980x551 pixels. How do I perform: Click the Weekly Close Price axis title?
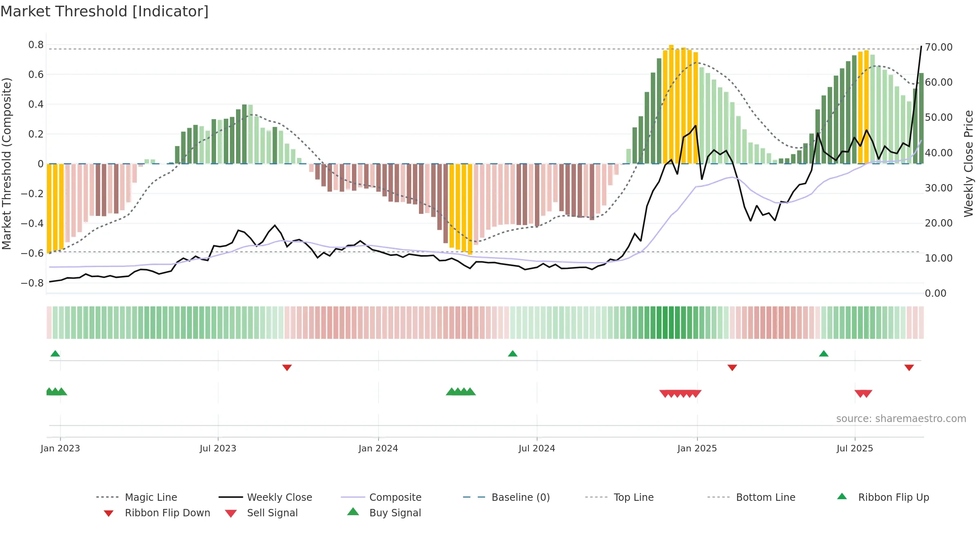click(x=969, y=164)
